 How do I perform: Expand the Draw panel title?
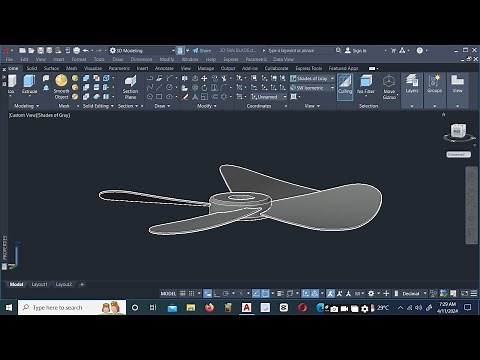tap(162, 106)
